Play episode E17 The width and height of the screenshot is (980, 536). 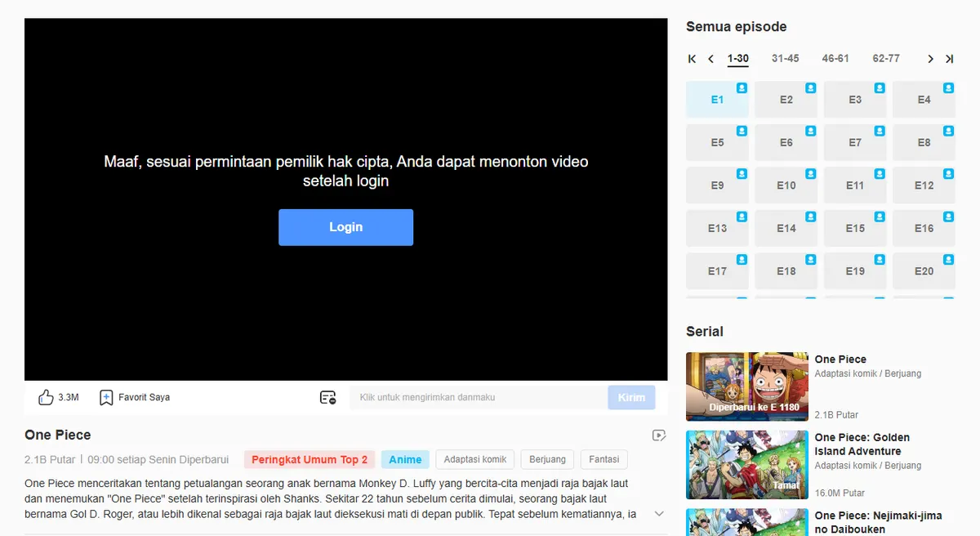(x=717, y=271)
